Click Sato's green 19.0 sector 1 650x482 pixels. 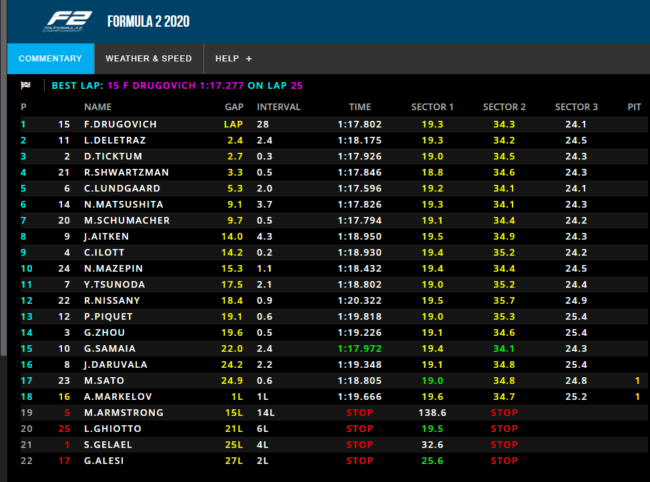432,381
